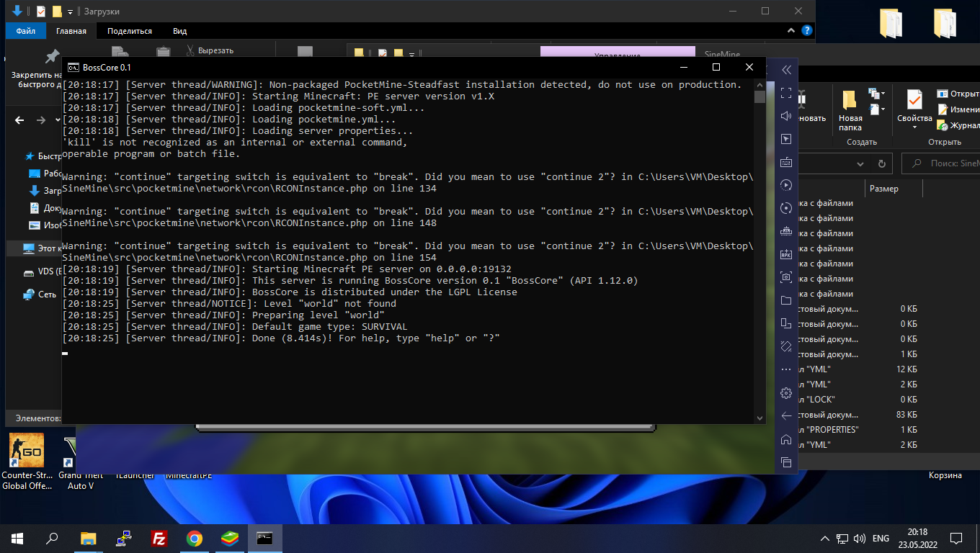Click the properties checkmark icon in Загрузки title bar
Viewport: 980px width, 553px height.
pos(40,11)
